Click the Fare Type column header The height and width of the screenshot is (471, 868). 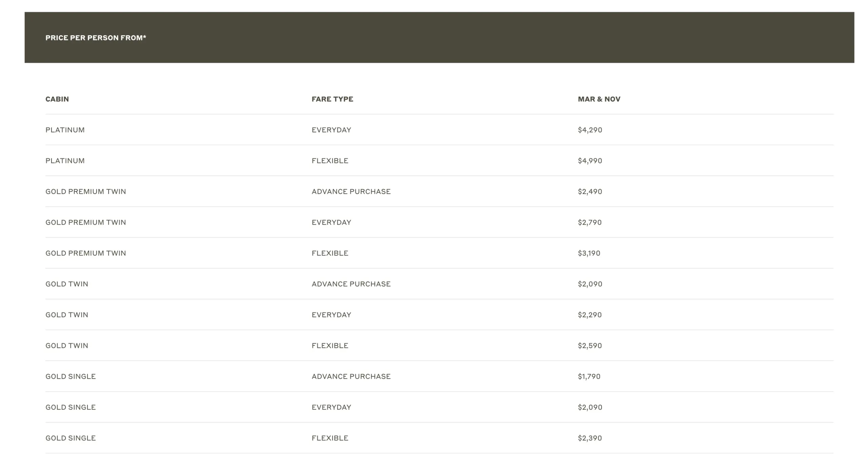click(x=332, y=99)
